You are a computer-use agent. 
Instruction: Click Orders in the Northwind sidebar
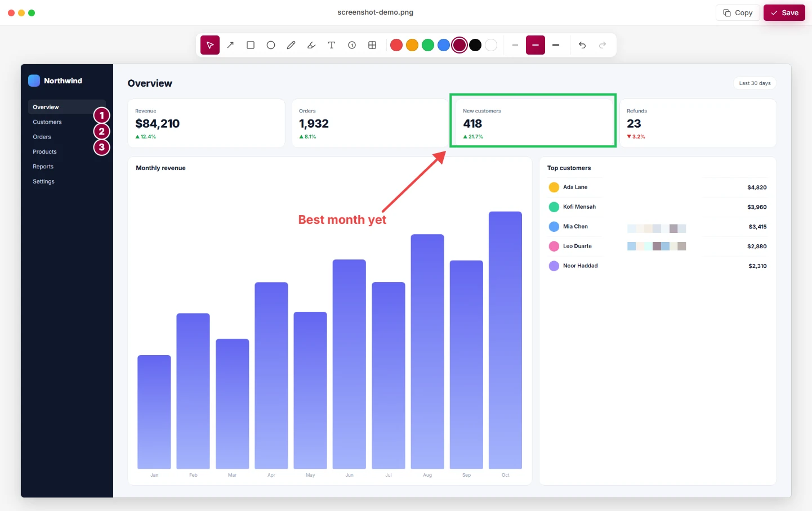[x=42, y=137]
